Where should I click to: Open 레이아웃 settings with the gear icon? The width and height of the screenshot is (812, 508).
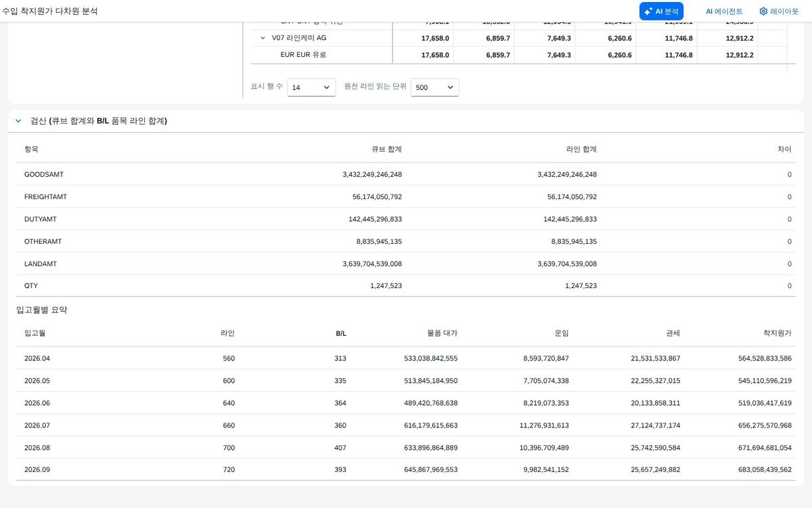pos(779,11)
